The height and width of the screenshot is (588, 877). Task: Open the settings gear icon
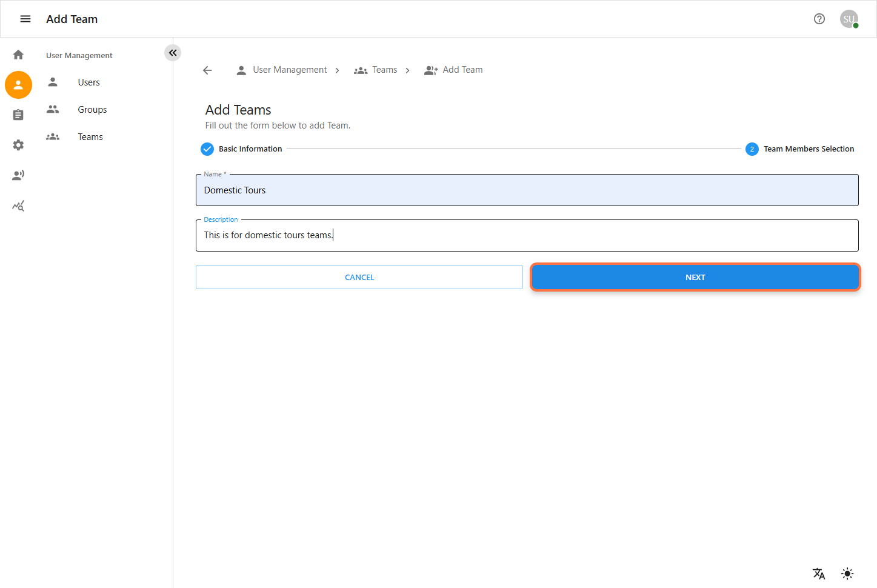coord(18,145)
